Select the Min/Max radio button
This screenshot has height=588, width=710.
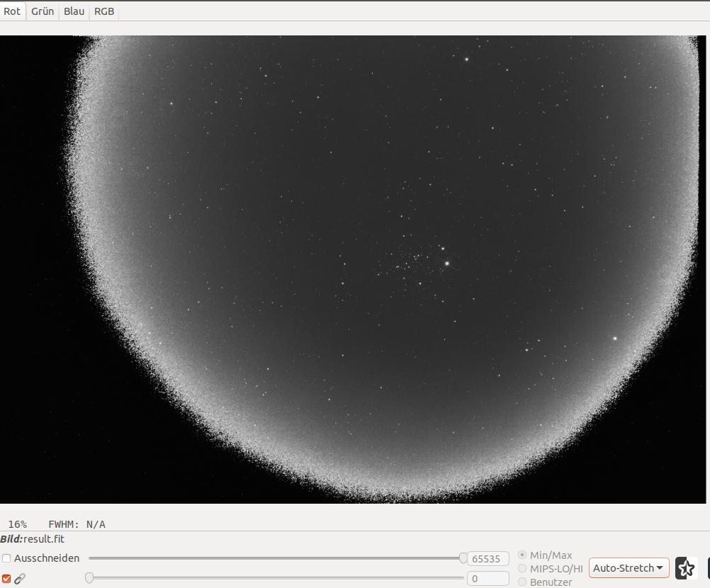[x=522, y=555]
